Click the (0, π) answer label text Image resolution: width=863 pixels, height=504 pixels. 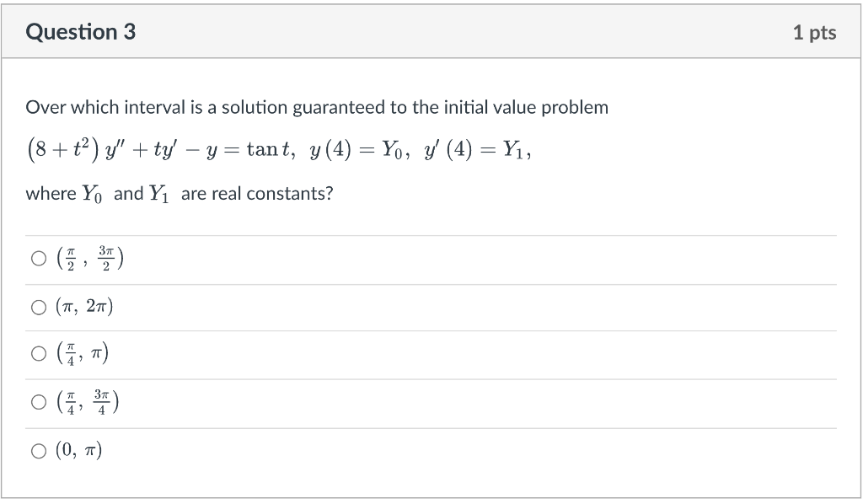[78, 451]
